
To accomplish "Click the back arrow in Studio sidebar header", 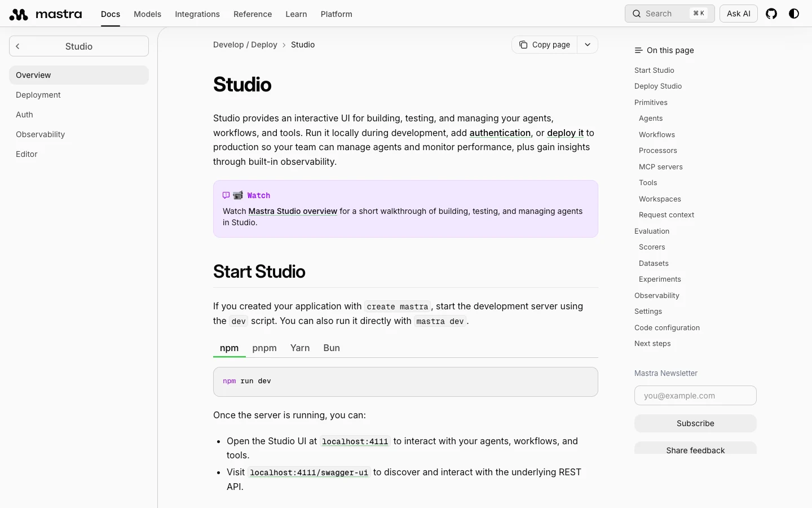I will [17, 46].
